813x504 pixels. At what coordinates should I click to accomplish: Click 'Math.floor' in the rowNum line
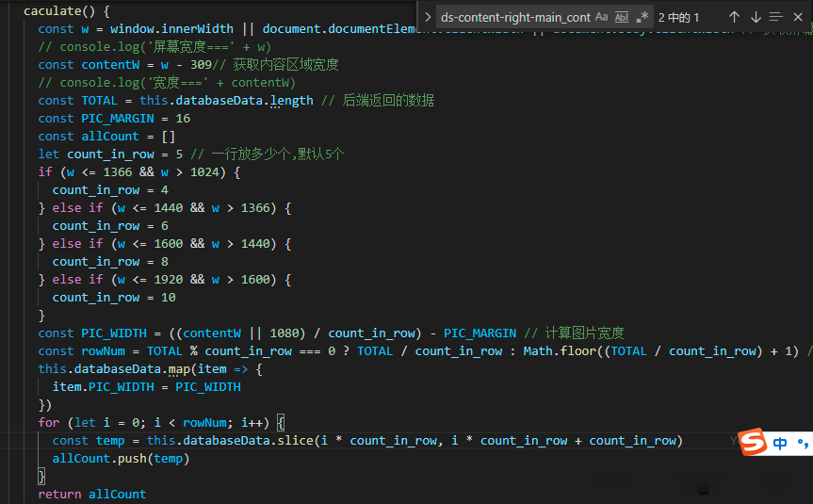(560, 351)
